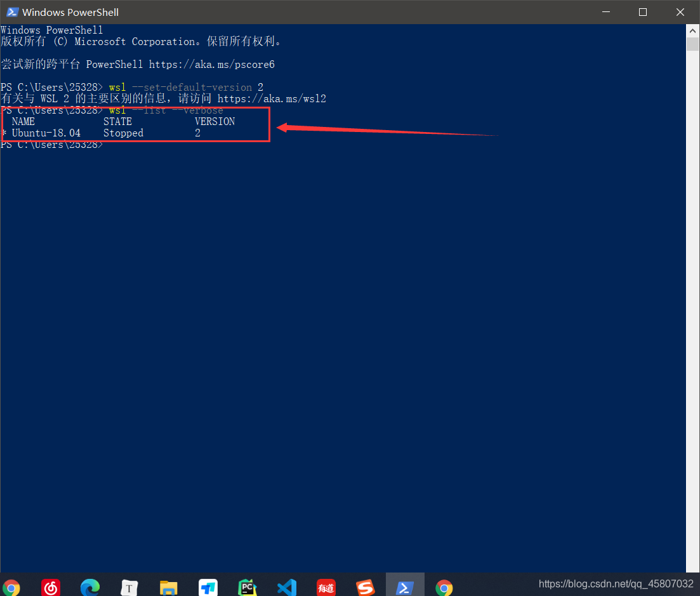Open the Chrome icon right of PowerShell

coord(444,588)
